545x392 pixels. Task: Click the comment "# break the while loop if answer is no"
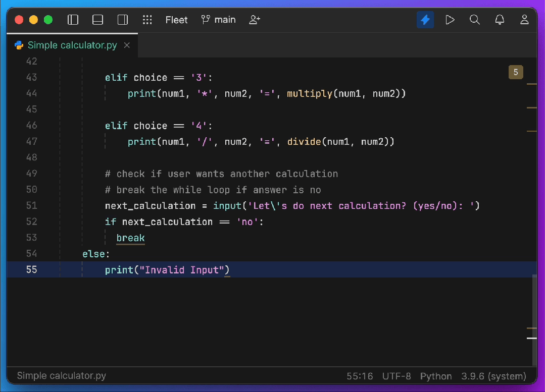(213, 190)
